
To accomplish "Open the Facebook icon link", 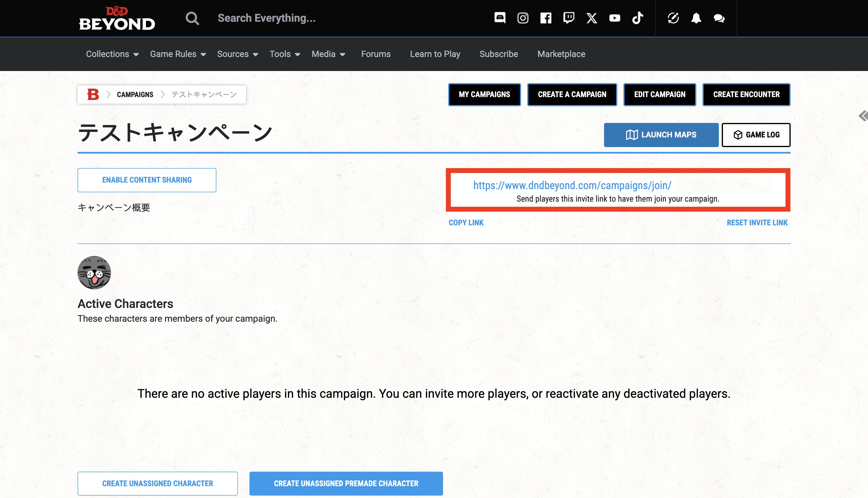I will pos(546,18).
